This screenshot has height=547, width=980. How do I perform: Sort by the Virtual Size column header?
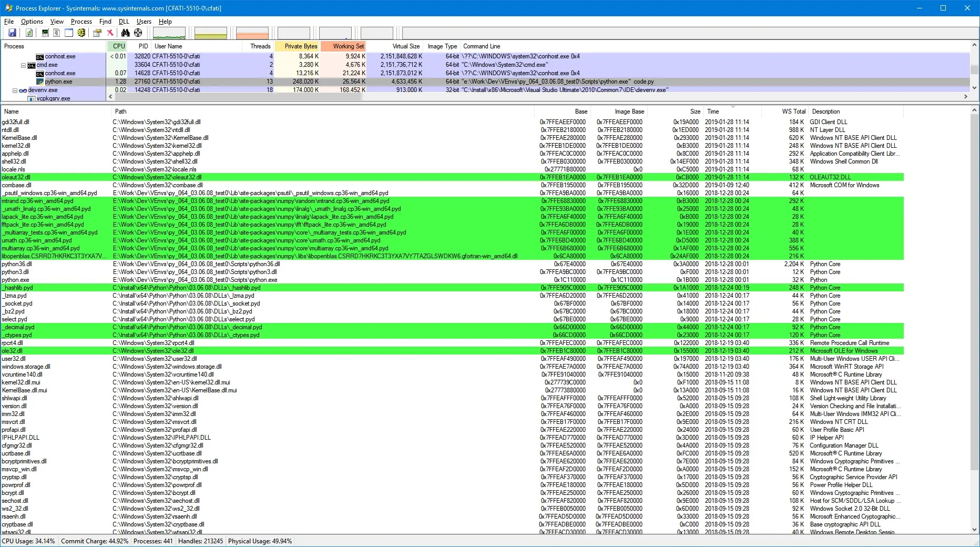[396, 46]
